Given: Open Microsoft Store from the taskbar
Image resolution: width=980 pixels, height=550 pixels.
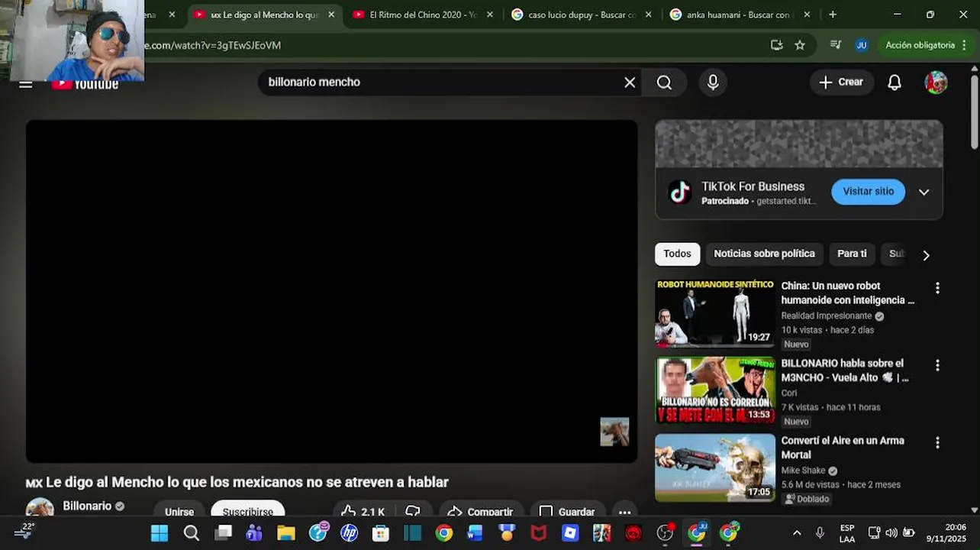Looking at the screenshot, I should pos(381,533).
